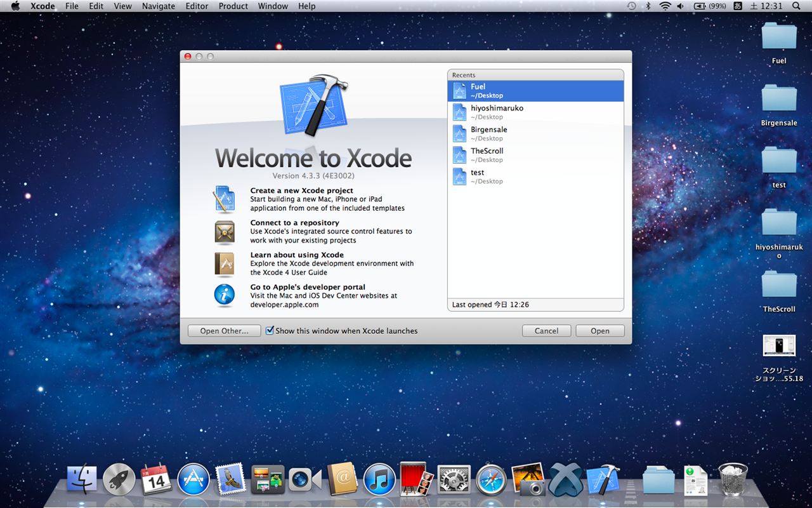Launch the App Store from the dock

[193, 479]
